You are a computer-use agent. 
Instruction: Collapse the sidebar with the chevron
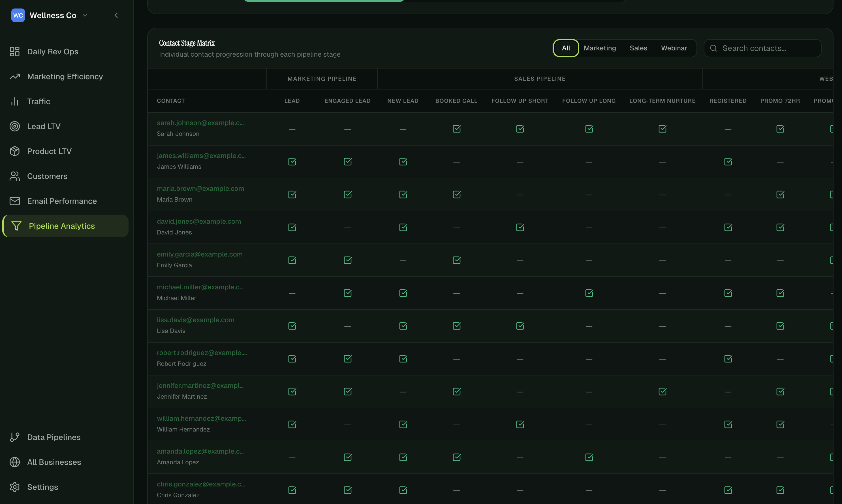click(116, 15)
